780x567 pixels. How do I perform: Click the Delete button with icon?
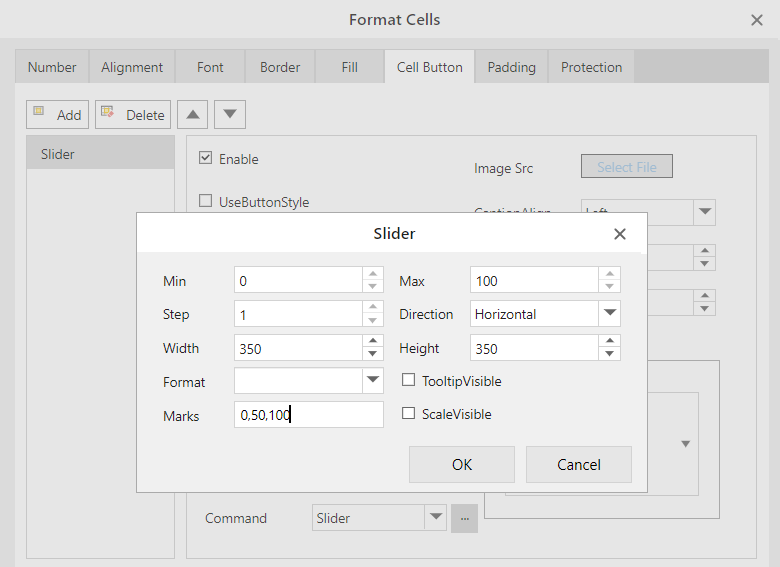tap(133, 114)
